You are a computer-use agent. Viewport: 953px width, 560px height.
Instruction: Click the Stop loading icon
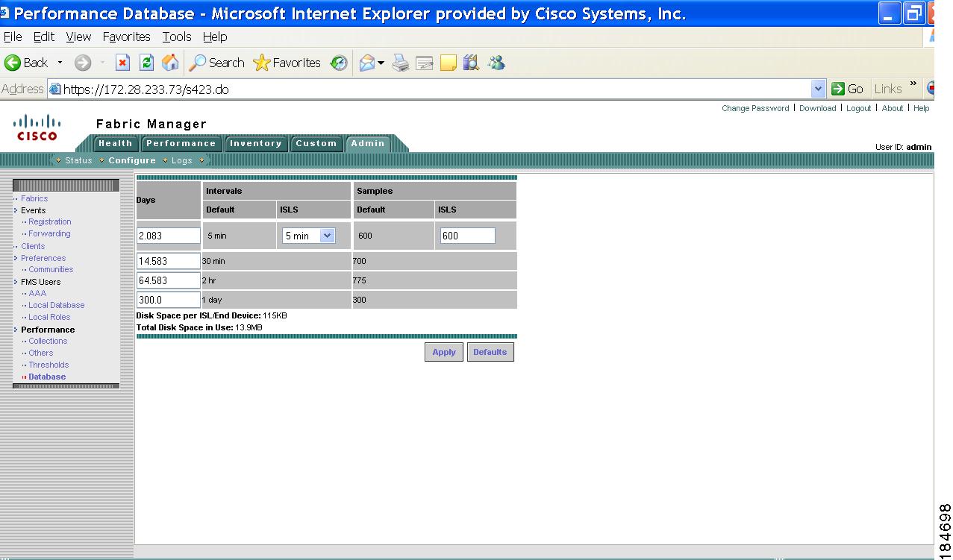(x=123, y=63)
